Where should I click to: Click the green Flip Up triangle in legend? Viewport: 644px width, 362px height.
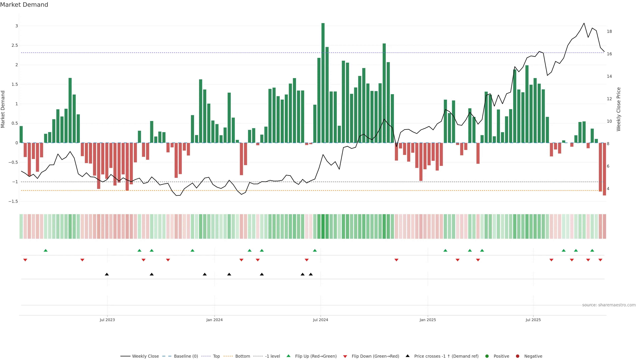tap(288, 356)
